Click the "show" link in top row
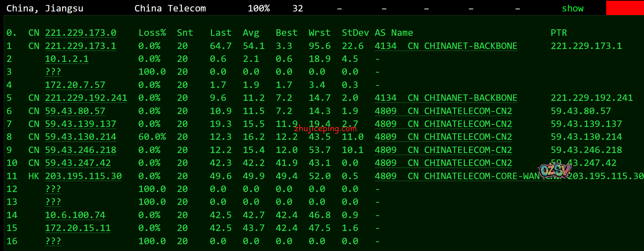Image resolution: width=644 pixels, height=251 pixels. coord(572,8)
